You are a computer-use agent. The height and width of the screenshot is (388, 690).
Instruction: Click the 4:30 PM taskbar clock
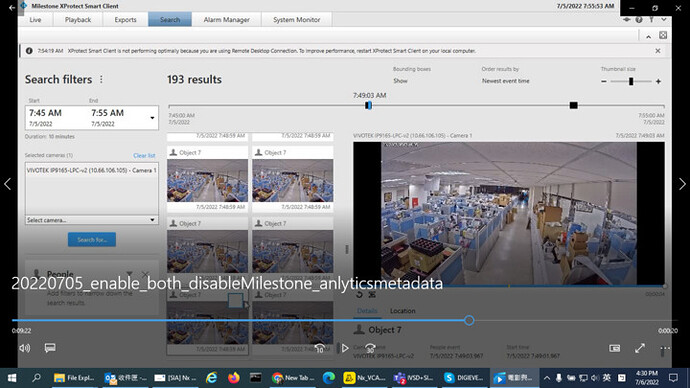point(647,378)
